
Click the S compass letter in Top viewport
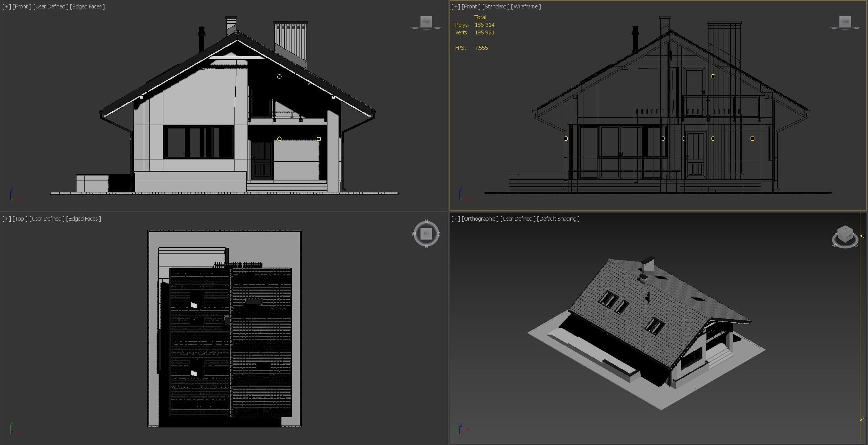point(426,247)
